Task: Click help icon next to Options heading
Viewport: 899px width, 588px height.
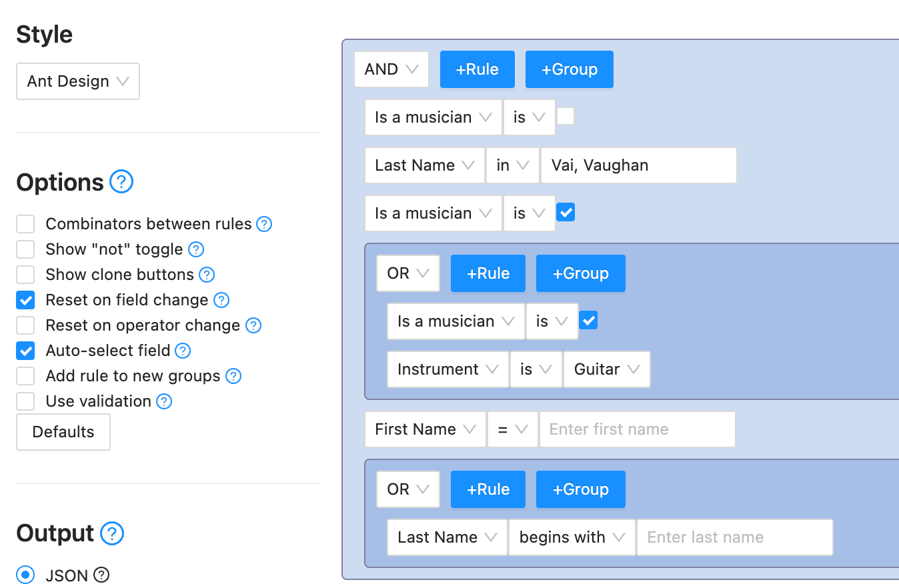Action: coord(121,181)
